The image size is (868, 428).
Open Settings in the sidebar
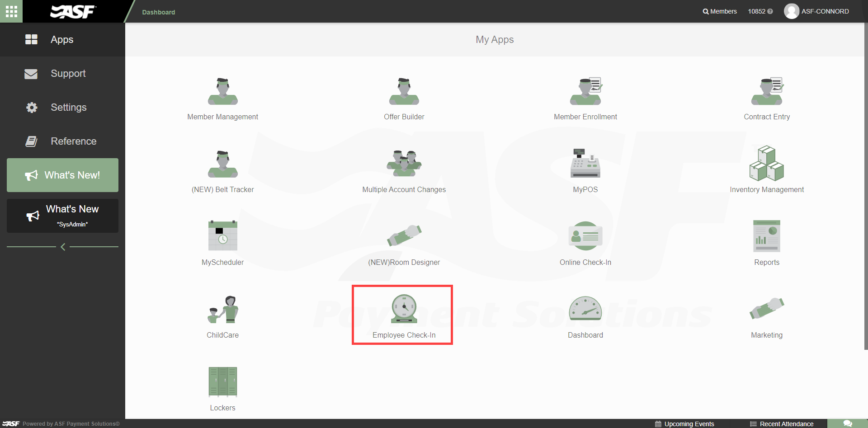click(62, 107)
